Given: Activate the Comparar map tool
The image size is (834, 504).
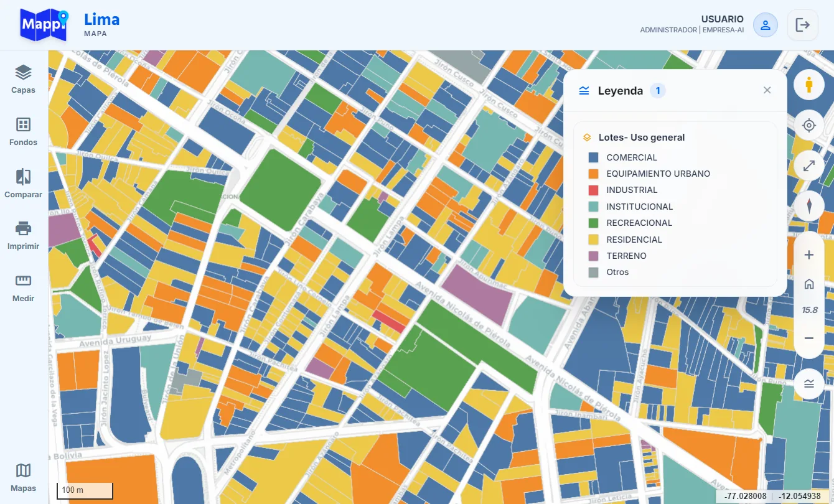Looking at the screenshot, I should (24, 184).
